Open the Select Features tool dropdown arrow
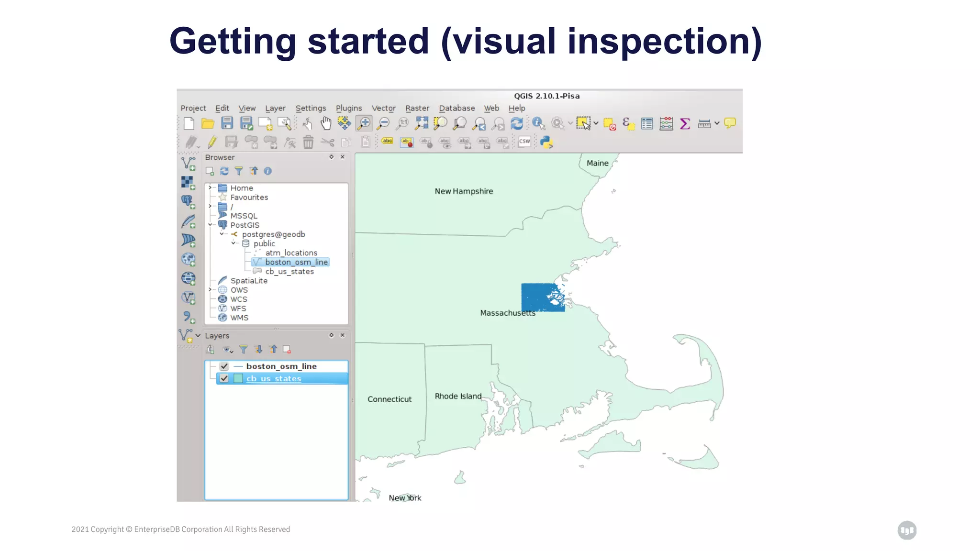The image size is (980, 551). (x=596, y=123)
